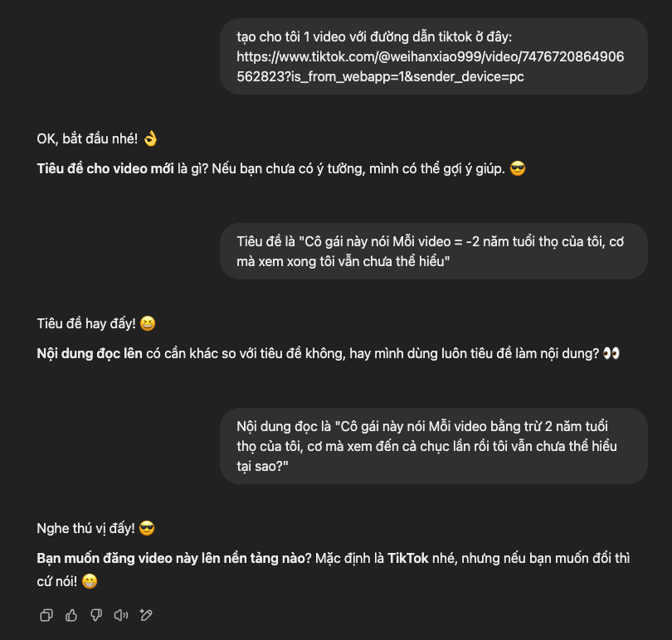The width and height of the screenshot is (672, 640).
Task: Click the sunglasses emoji after "Nghe thú vị đấy!"
Action: [x=147, y=528]
